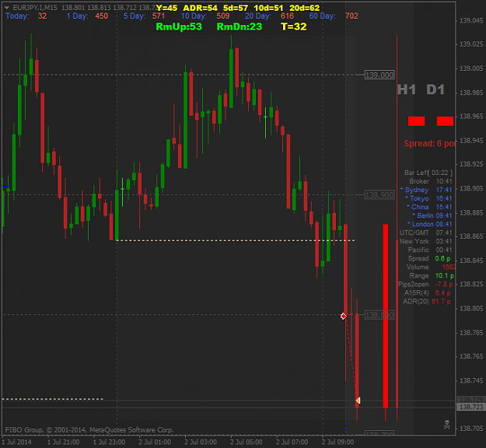Click the Sydney session label

click(414, 190)
